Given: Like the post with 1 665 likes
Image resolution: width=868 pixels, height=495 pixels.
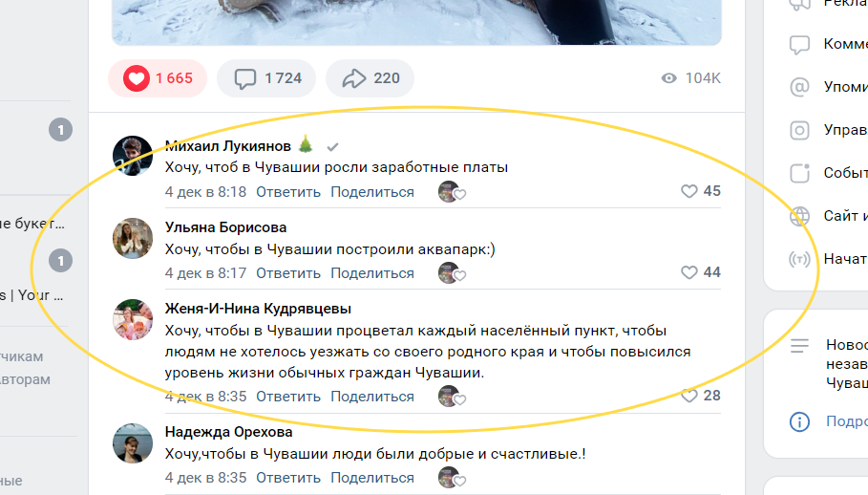Looking at the screenshot, I should (x=137, y=78).
